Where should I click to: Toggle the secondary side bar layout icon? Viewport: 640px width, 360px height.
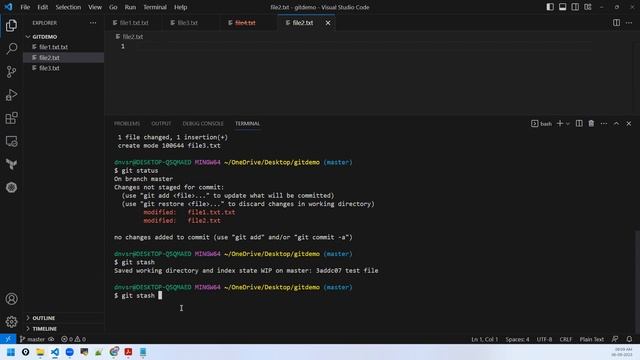tap(575, 7)
